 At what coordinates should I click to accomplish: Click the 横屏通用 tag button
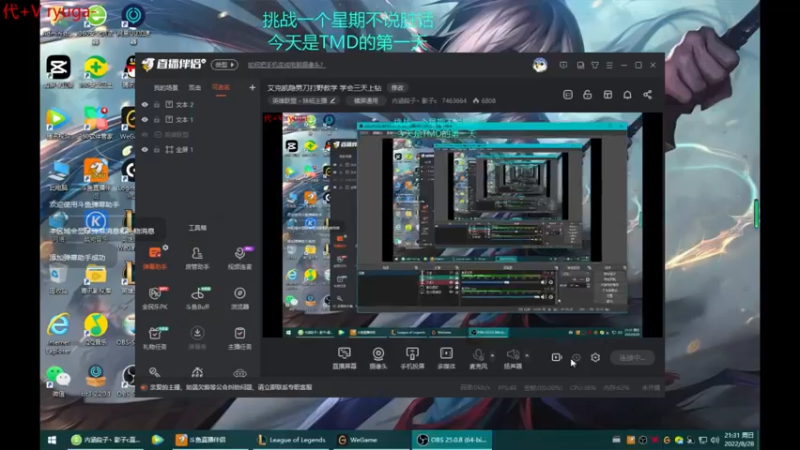[x=366, y=101]
